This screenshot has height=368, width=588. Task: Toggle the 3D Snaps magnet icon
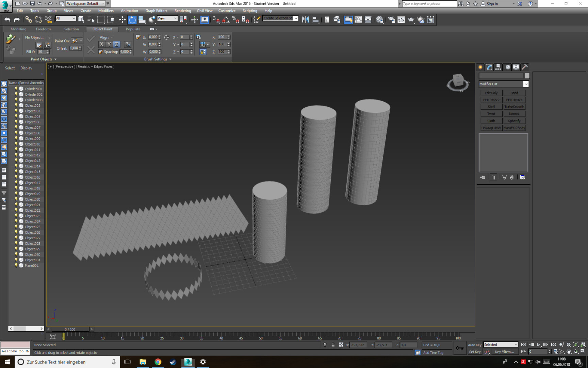coord(216,20)
